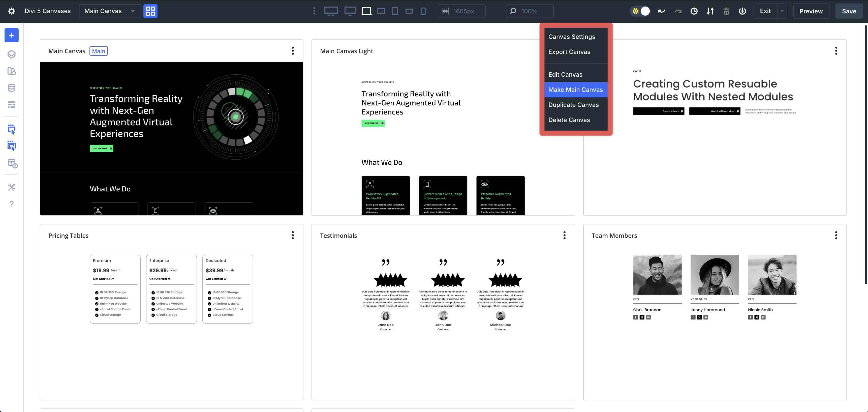Open the editing history clock icon

pos(694,11)
